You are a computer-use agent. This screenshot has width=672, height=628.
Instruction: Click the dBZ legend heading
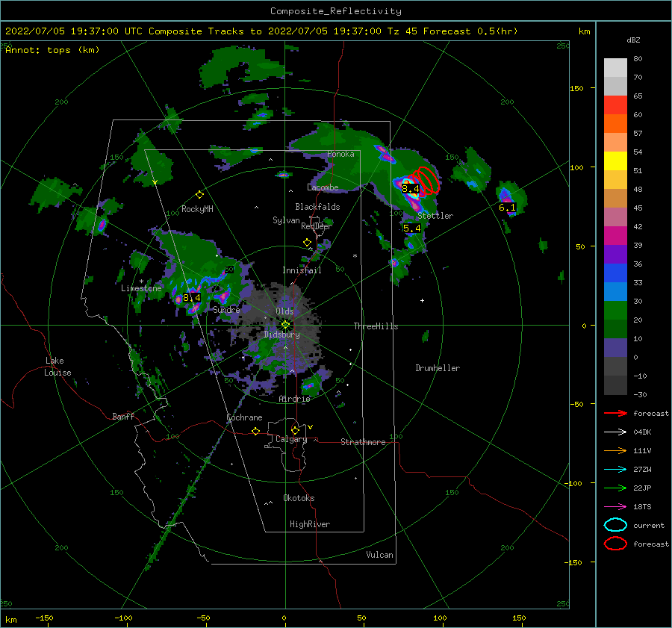[633, 40]
